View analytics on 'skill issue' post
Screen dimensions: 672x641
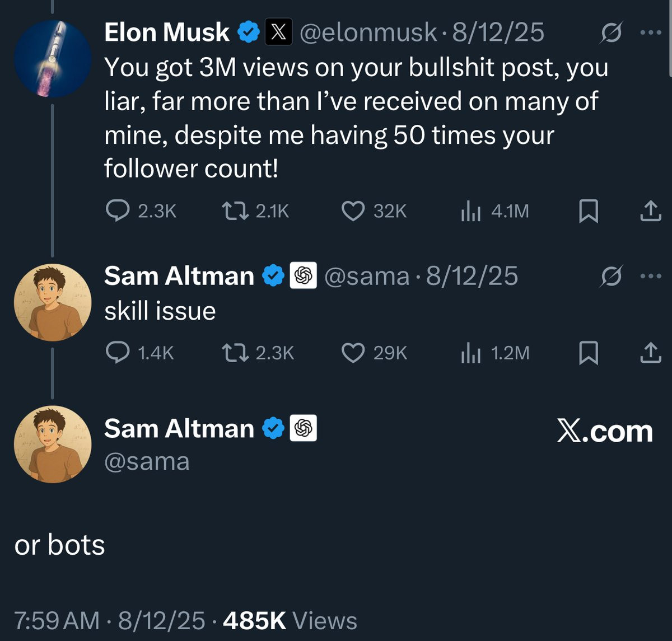pyautogui.click(x=470, y=353)
